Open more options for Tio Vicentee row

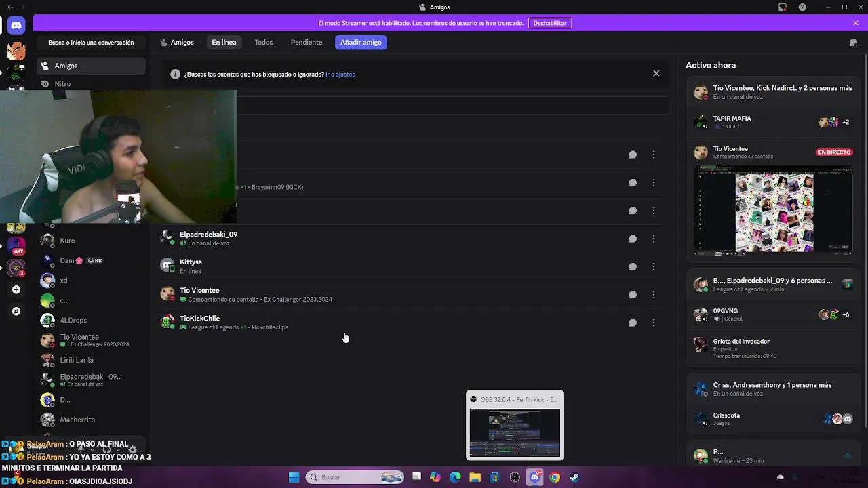point(654,295)
